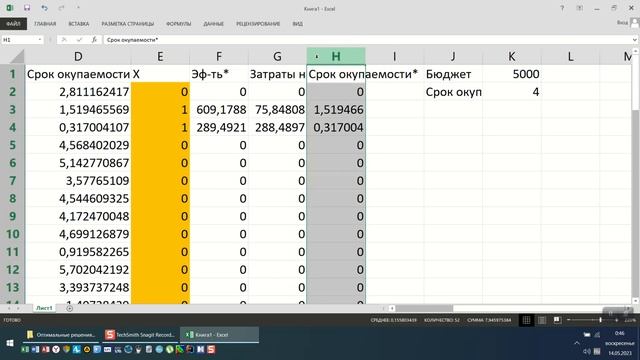Switch to the ВСТАВКА ribbon tab
Screen dimensions: 640x360
point(79,24)
